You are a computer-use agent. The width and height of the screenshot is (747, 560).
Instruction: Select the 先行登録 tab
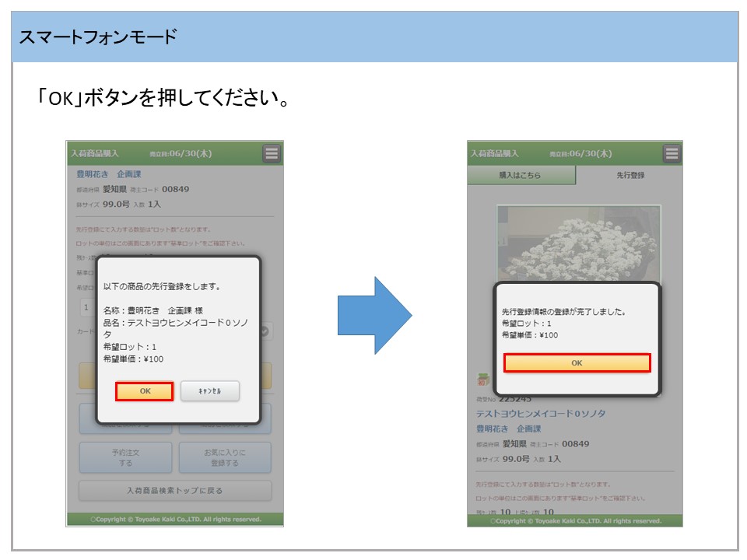(630, 175)
